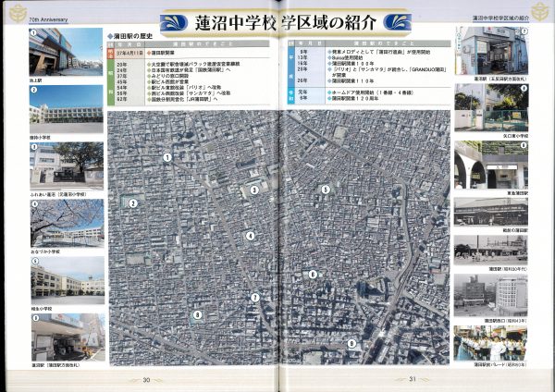Select map marker number 5

pyautogui.click(x=326, y=190)
